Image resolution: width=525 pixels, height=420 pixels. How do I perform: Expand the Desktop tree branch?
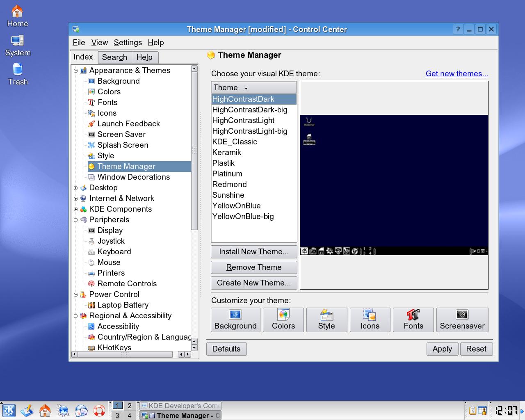point(75,188)
